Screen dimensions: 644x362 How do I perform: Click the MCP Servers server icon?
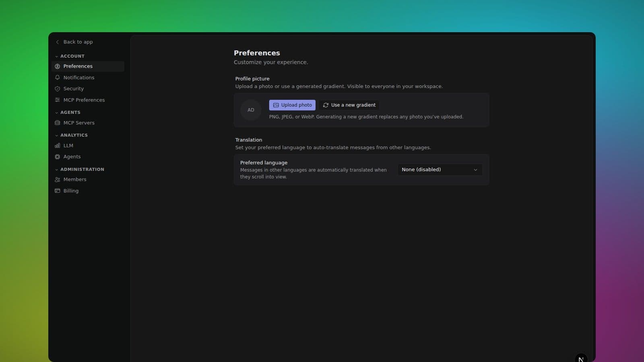click(58, 123)
